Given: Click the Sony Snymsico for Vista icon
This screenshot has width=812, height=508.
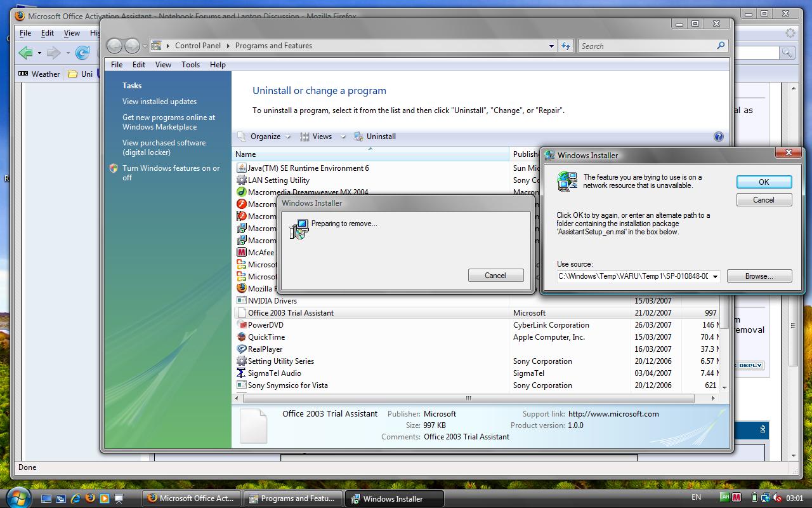Looking at the screenshot, I should point(241,385).
